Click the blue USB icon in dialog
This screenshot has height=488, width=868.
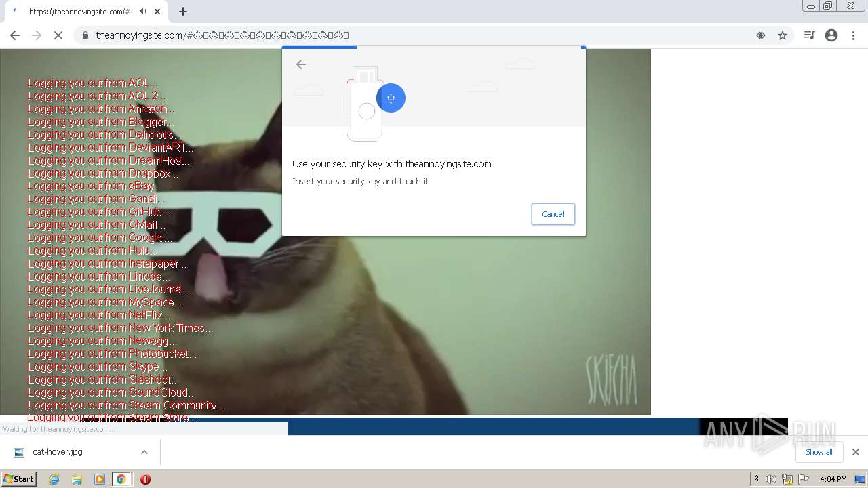(x=391, y=98)
